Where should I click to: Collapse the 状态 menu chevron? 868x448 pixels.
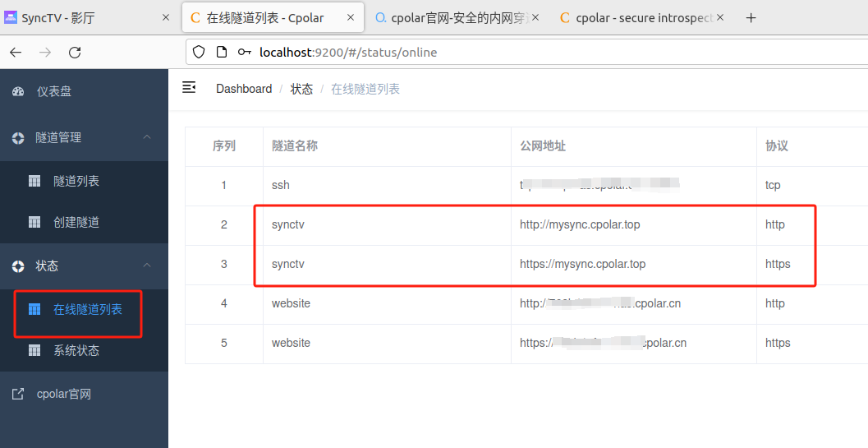(147, 266)
